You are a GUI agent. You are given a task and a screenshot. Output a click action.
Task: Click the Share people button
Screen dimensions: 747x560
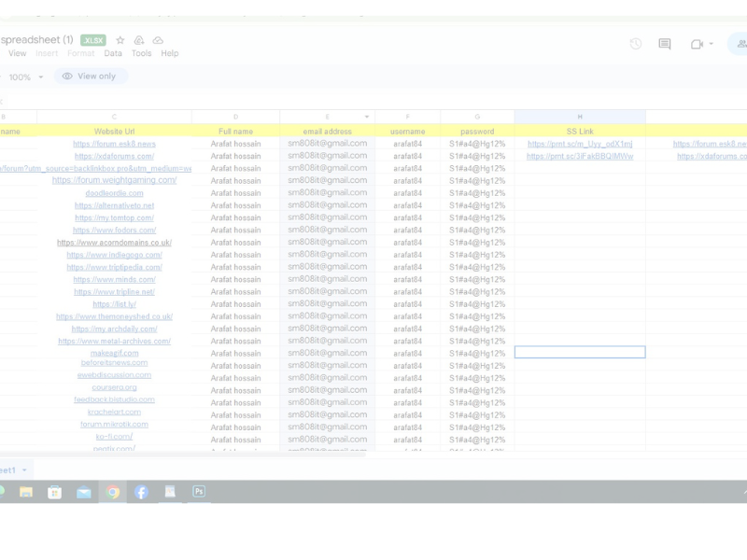coord(740,44)
